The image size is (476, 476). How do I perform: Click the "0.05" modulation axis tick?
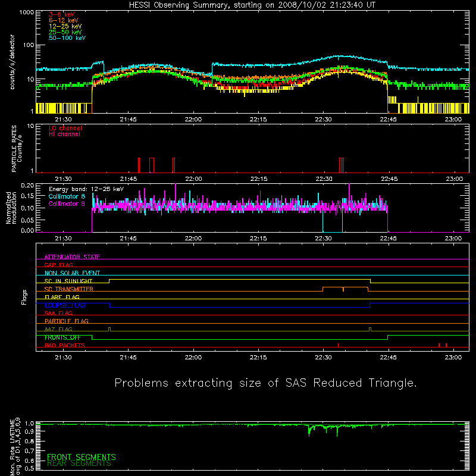27,220
